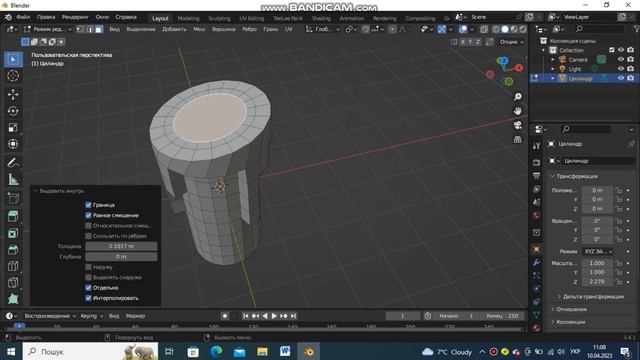Open the Глобальная orientation dropdown

pos(323,29)
